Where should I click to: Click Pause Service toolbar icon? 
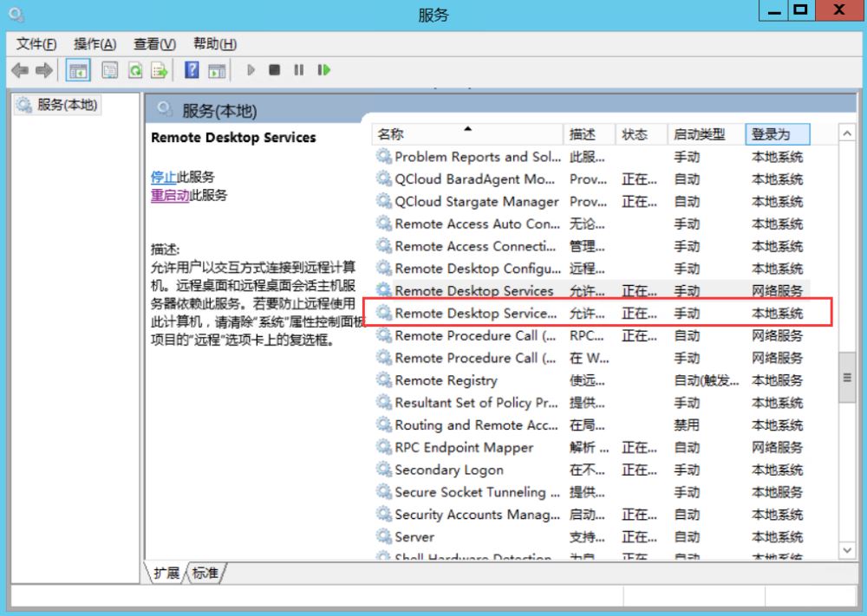298,70
